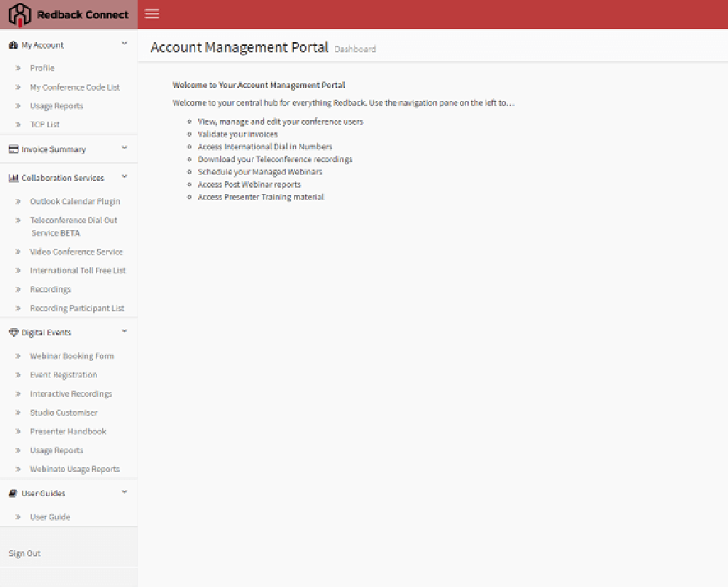Open the Webinar Booking Form
Image resolution: width=728 pixels, height=587 pixels.
(x=72, y=356)
